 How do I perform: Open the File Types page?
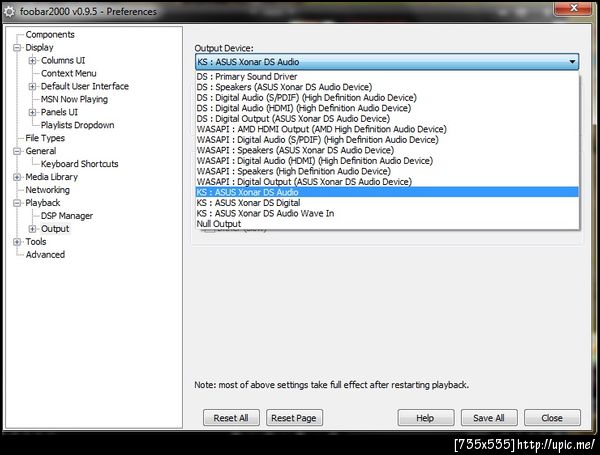pos(45,138)
